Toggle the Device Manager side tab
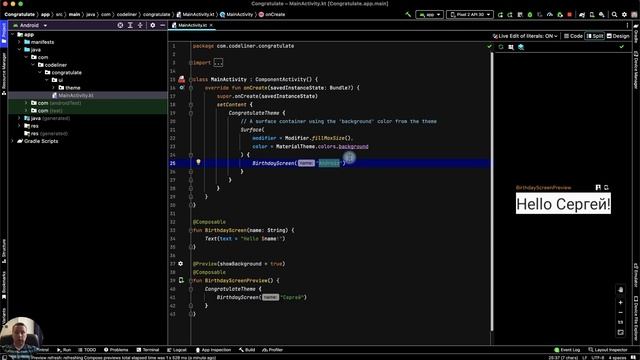This screenshot has width=640, height=360. pos(636,69)
